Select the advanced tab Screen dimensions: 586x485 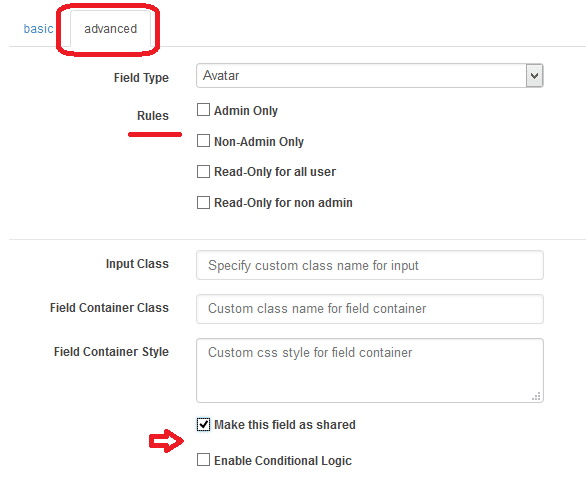[111, 29]
